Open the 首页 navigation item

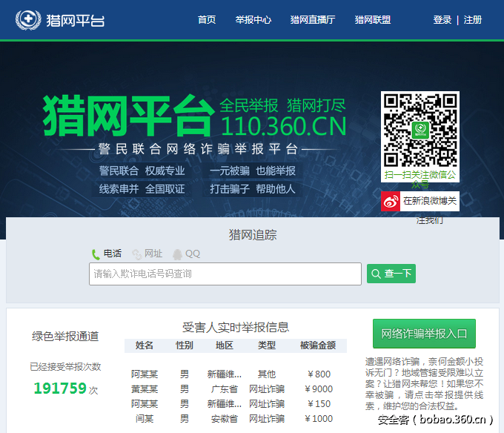pos(207,20)
